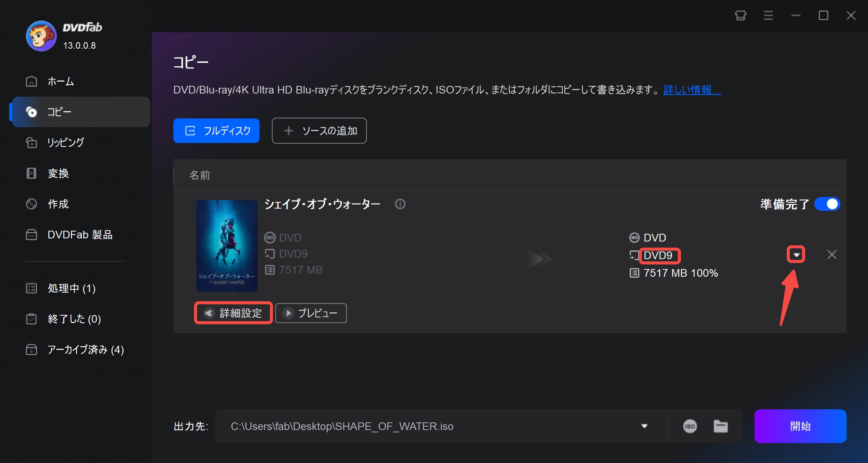Screen dimensions: 868x463
Task: Follow the 詳しい情報 link
Action: (692, 90)
